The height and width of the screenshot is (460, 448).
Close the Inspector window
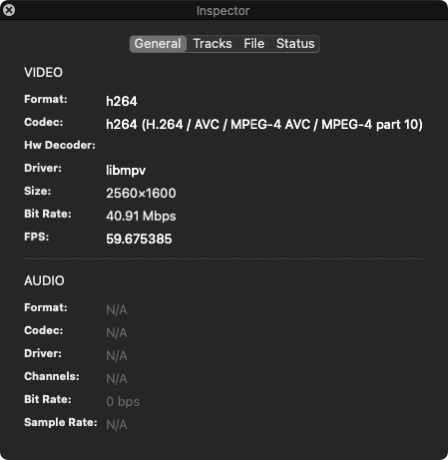9,10
